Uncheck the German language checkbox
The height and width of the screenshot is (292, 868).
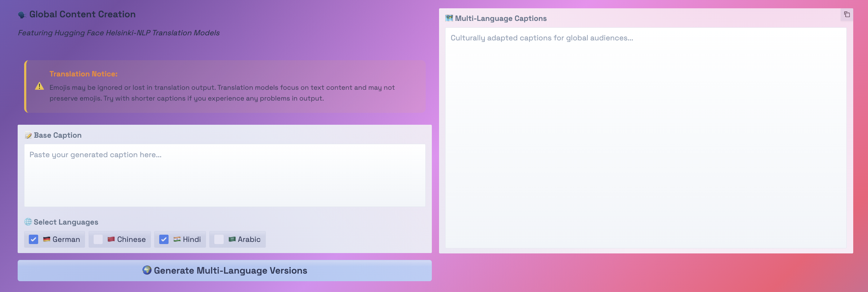(x=33, y=239)
